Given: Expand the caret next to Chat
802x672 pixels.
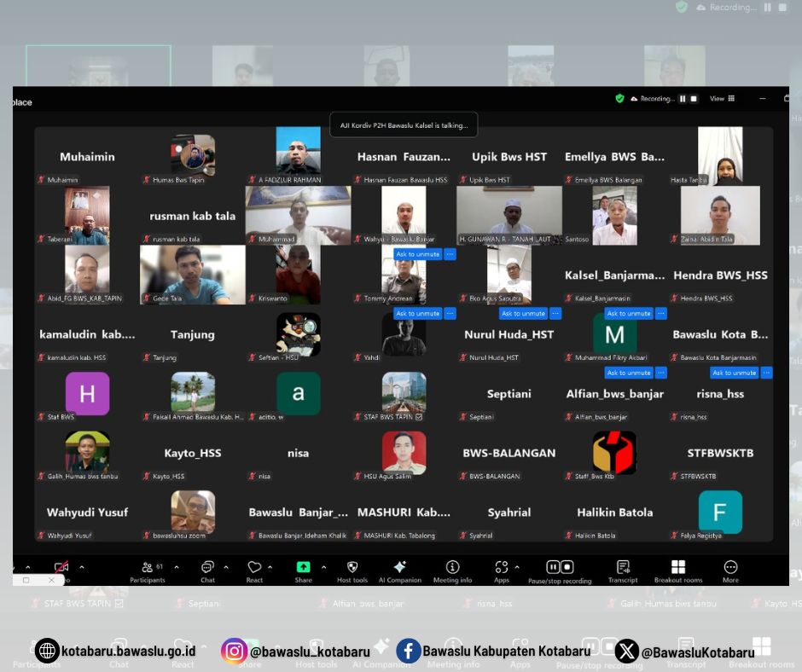Looking at the screenshot, I should (x=226, y=566).
